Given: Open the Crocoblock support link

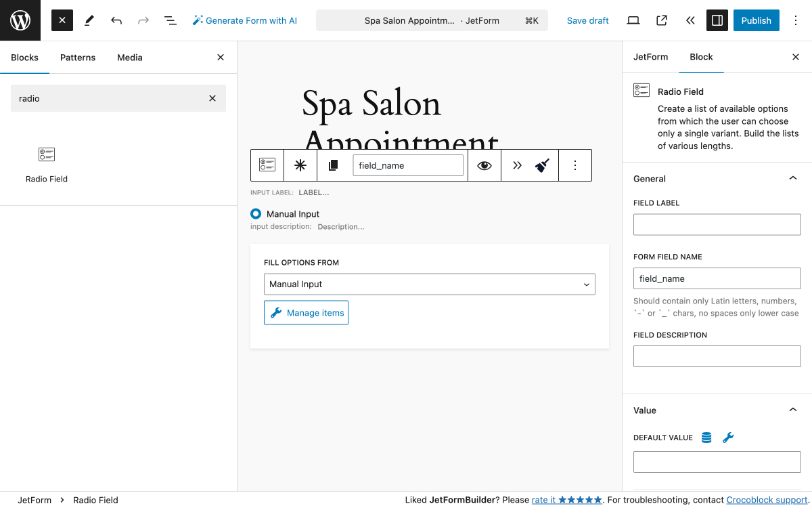Looking at the screenshot, I should coord(767,500).
